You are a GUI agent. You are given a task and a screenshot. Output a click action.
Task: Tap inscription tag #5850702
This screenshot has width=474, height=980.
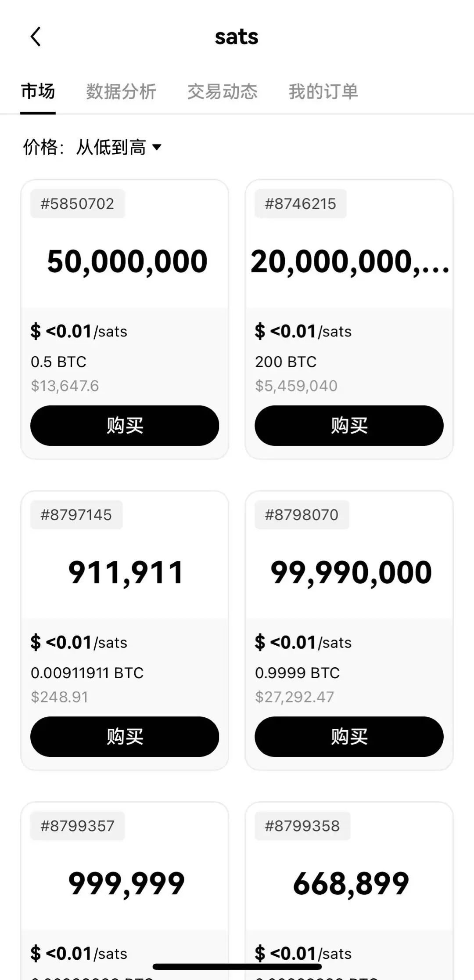(x=77, y=204)
